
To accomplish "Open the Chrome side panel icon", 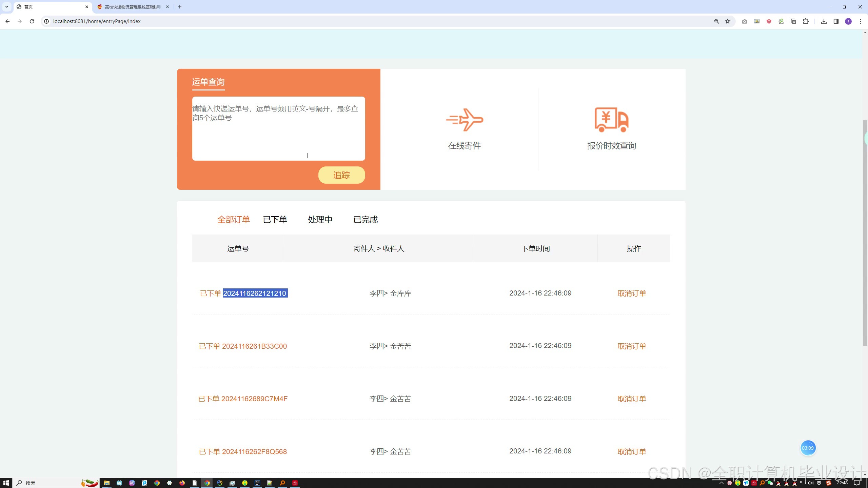I will [x=836, y=21].
